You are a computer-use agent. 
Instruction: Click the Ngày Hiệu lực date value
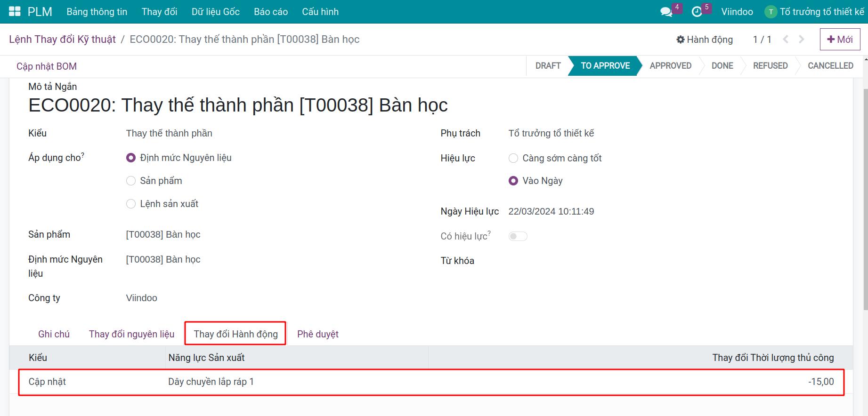[x=551, y=212]
